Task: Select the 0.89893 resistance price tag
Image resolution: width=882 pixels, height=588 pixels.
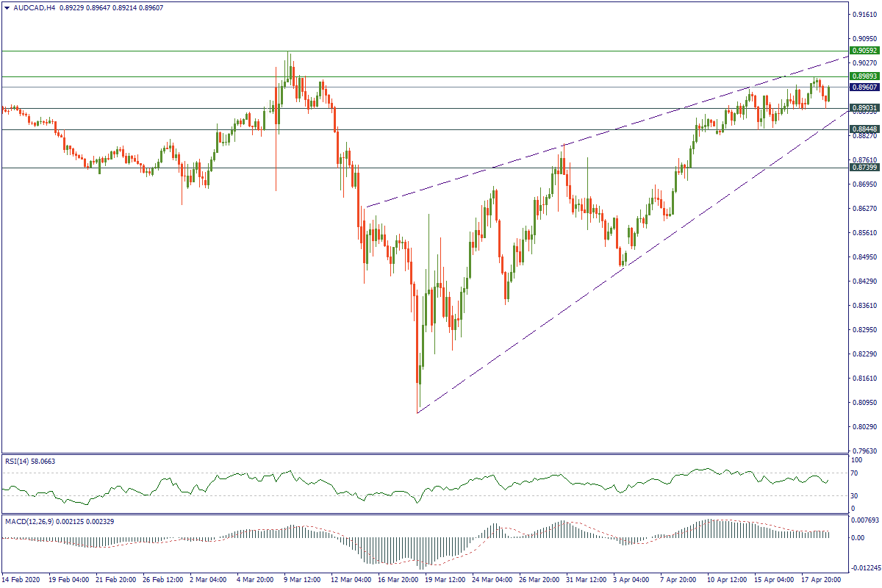Action: [864, 76]
